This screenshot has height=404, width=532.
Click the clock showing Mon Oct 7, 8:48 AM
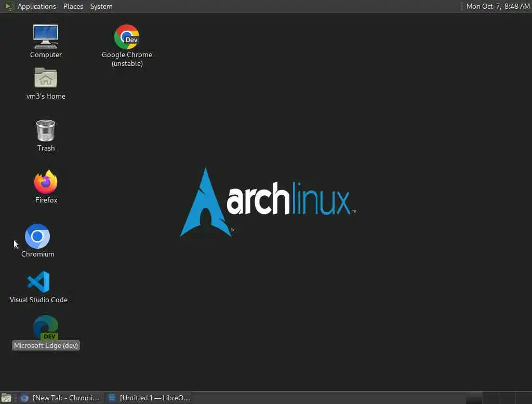pos(498,6)
